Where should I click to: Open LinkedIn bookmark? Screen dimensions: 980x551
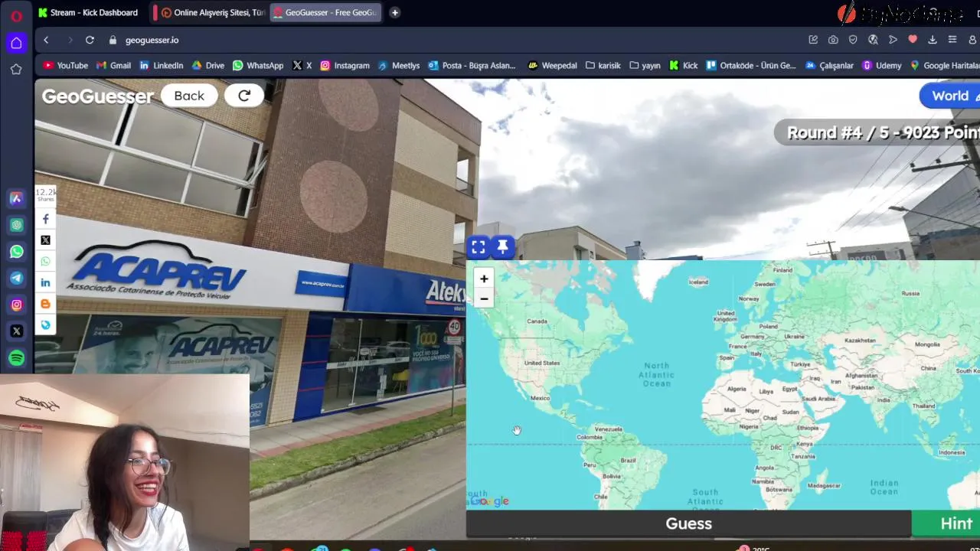point(162,66)
